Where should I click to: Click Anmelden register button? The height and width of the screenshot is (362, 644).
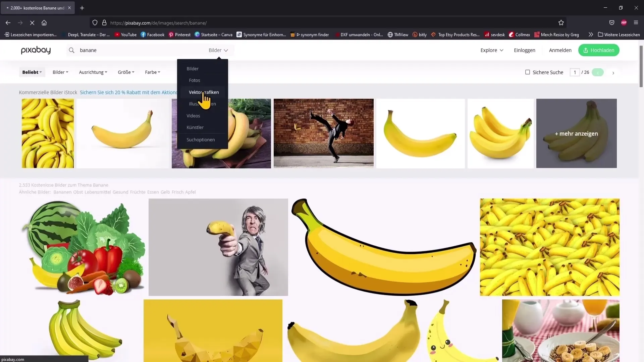click(x=560, y=50)
